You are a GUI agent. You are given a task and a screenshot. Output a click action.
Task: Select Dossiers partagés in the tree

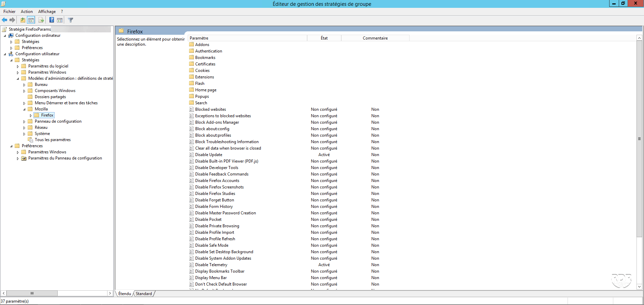point(50,97)
